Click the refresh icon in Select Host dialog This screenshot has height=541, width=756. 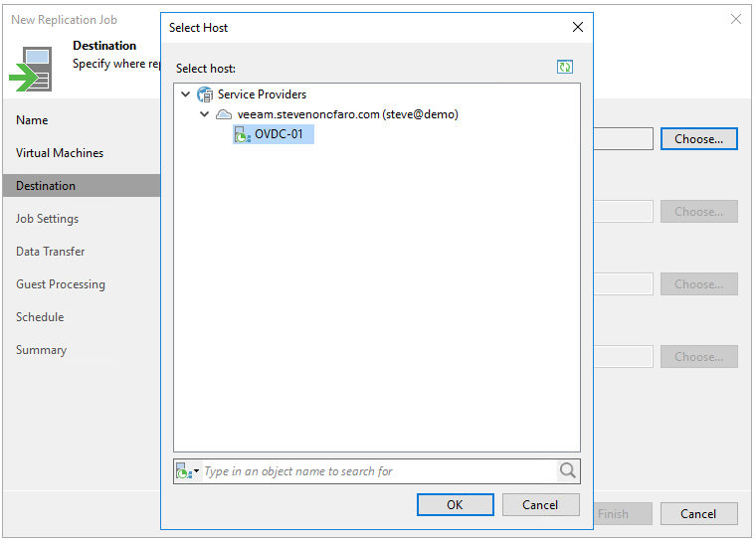click(565, 68)
